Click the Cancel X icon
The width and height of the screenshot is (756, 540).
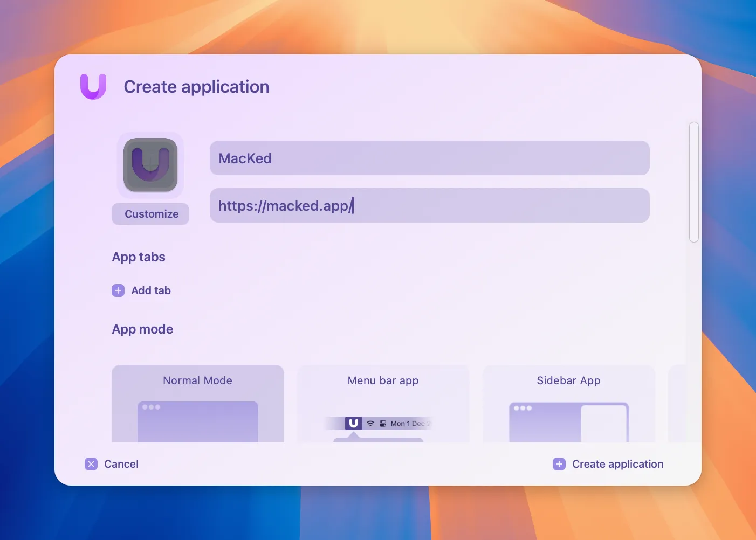click(x=91, y=464)
